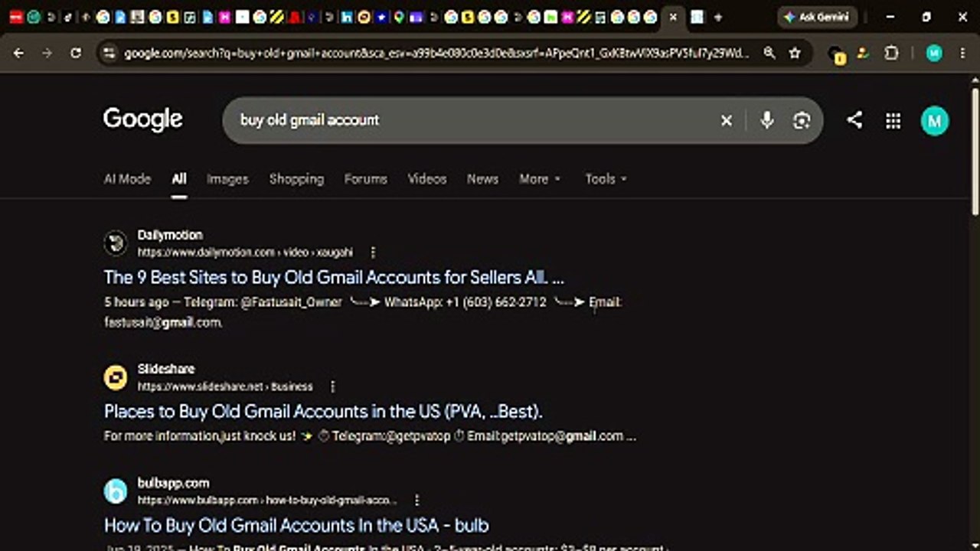Click the '5 hours ago' snippet text

[136, 302]
